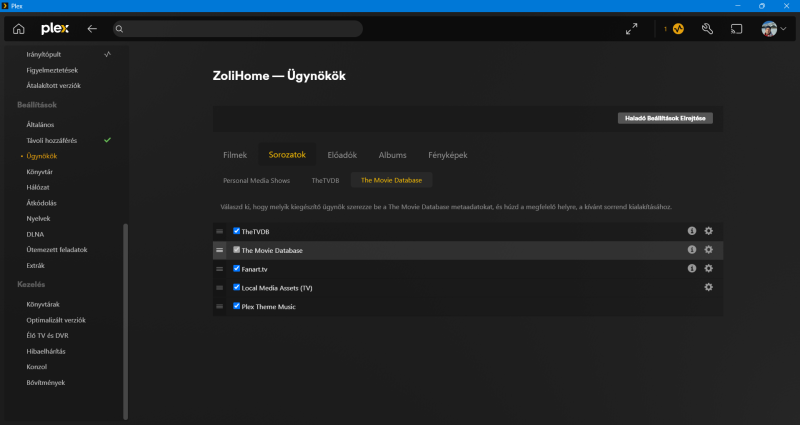Viewport: 800px width, 425px height.
Task: Open Ügynökök settings in sidebar
Action: click(42, 156)
